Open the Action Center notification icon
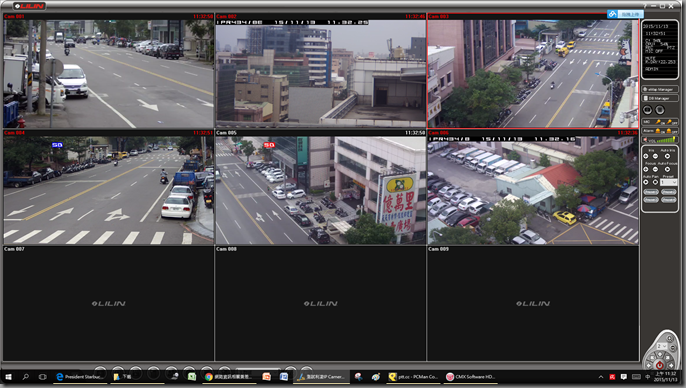 (624, 377)
